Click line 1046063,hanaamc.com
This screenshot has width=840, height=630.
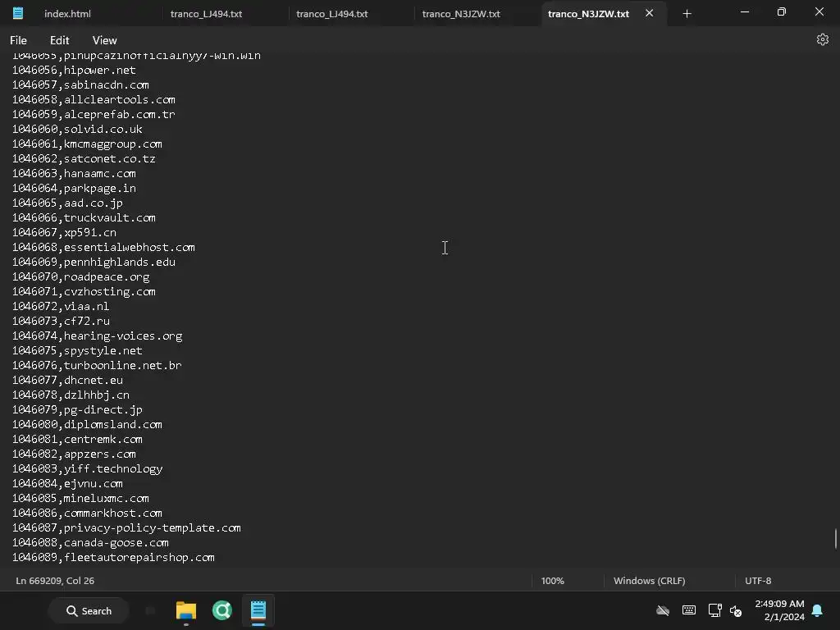pyautogui.click(x=74, y=174)
